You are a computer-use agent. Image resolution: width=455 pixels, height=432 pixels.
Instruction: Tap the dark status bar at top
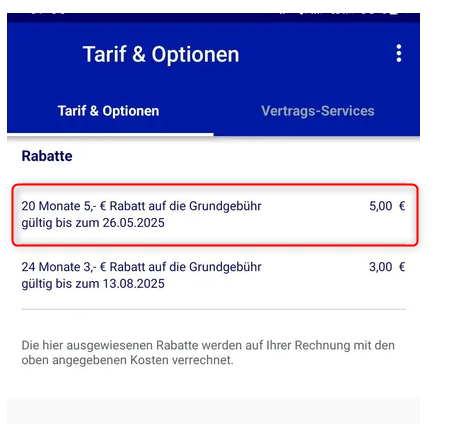(213, 17)
